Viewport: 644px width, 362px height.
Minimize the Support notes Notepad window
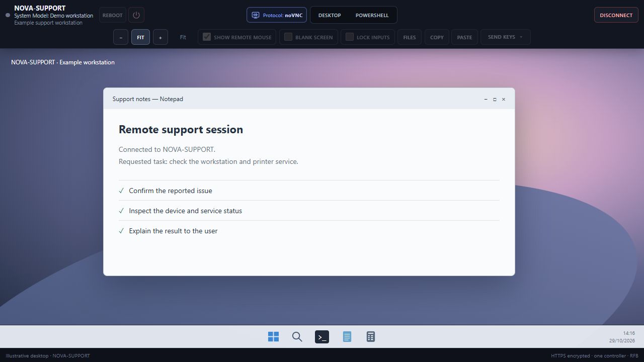(x=486, y=99)
